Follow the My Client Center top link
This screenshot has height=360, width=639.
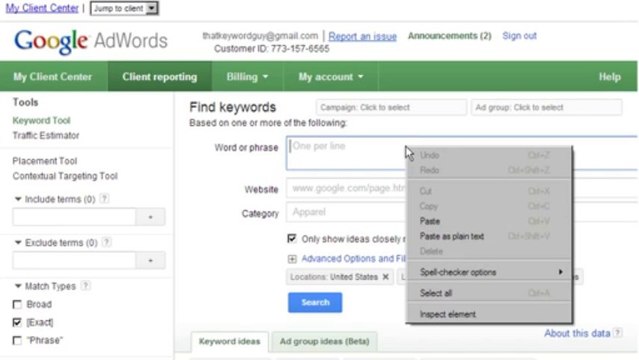(x=42, y=8)
